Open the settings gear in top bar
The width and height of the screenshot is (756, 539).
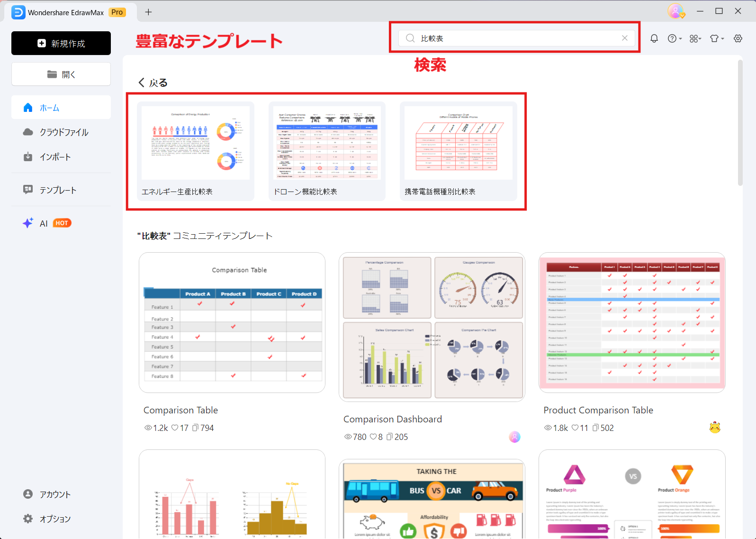click(738, 38)
